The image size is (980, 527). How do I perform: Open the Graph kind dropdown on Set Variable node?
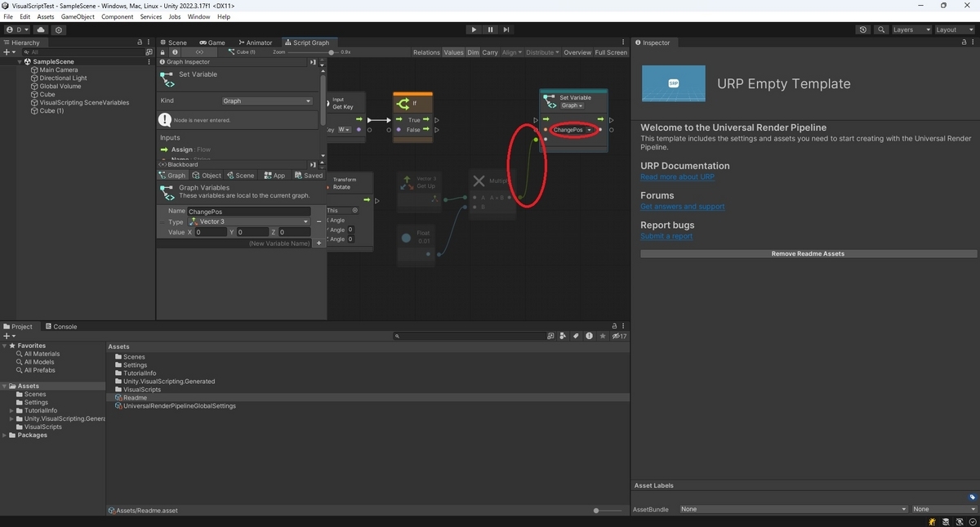pyautogui.click(x=572, y=105)
